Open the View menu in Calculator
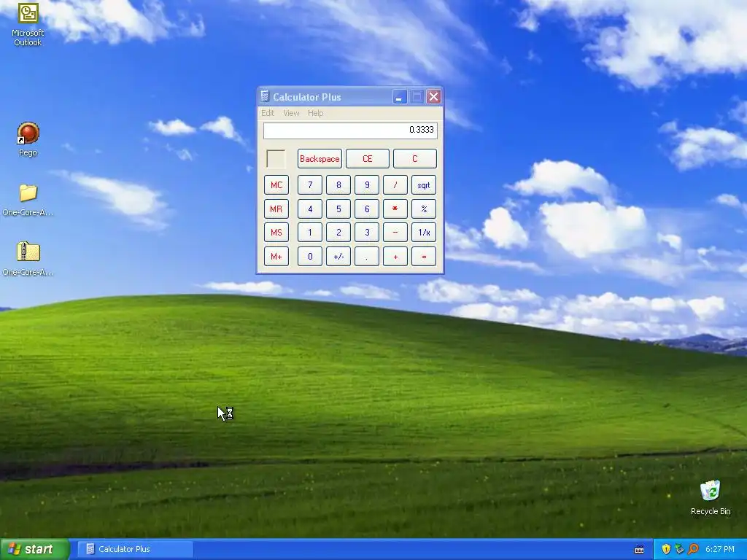Image resolution: width=747 pixels, height=560 pixels. tap(291, 113)
